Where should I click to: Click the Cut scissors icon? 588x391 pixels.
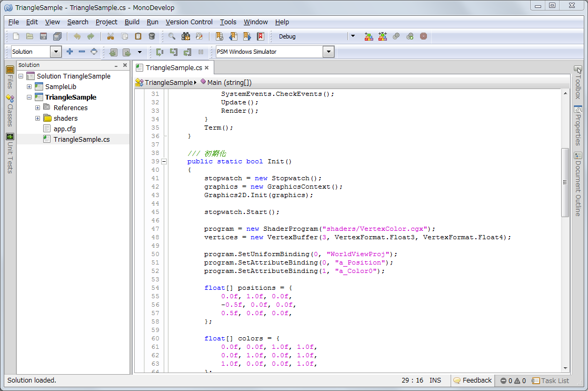click(x=111, y=36)
